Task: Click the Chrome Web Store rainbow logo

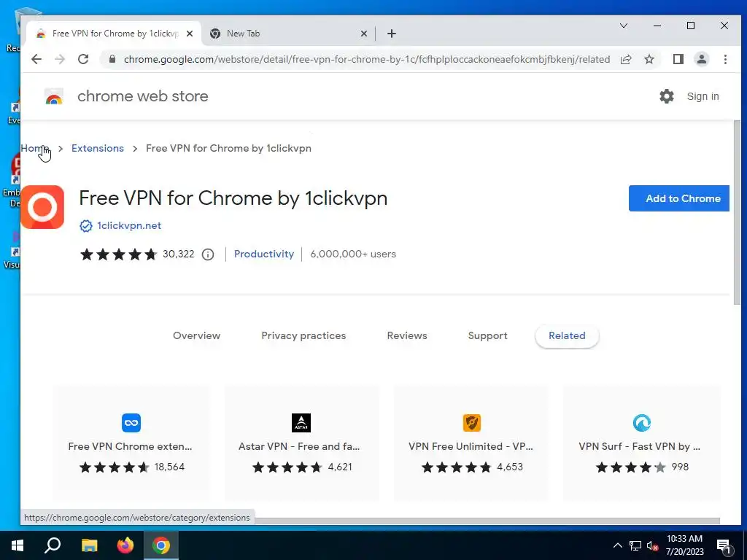Action: pyautogui.click(x=54, y=97)
